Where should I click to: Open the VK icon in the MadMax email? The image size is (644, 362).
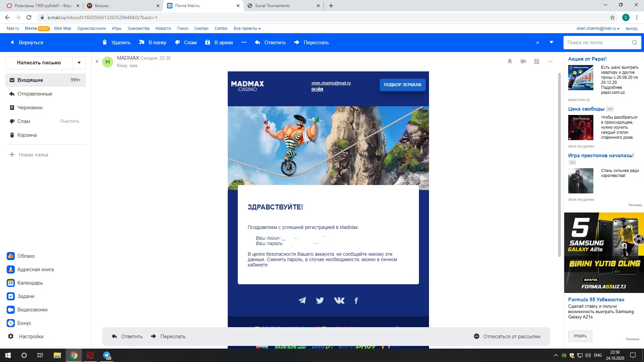(x=339, y=300)
